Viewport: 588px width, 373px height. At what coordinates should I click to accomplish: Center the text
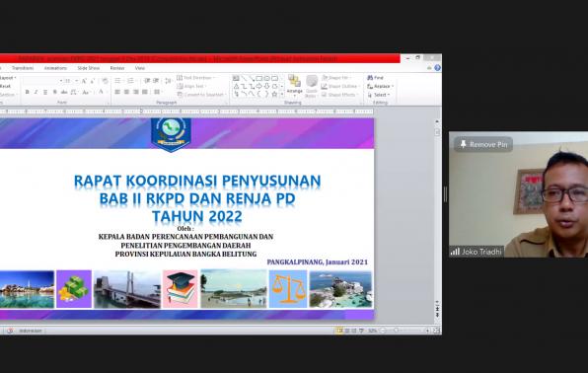pyautogui.click(x=126, y=92)
